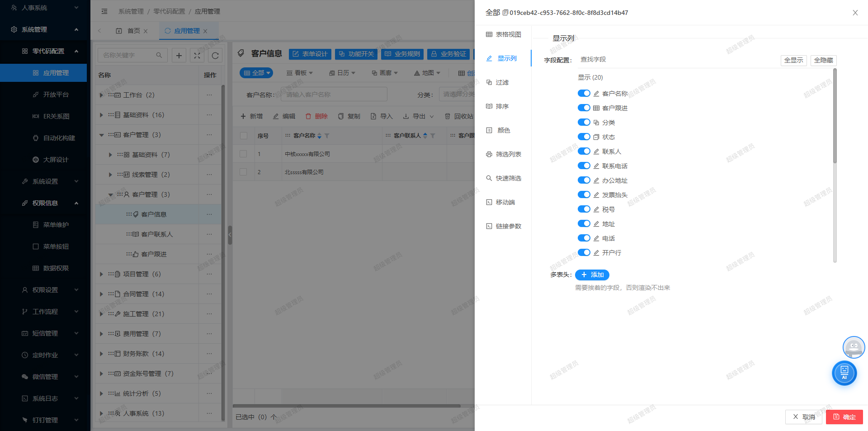This screenshot has height=431, width=868.
Task: Toggle the 状态 display switch
Action: click(584, 137)
